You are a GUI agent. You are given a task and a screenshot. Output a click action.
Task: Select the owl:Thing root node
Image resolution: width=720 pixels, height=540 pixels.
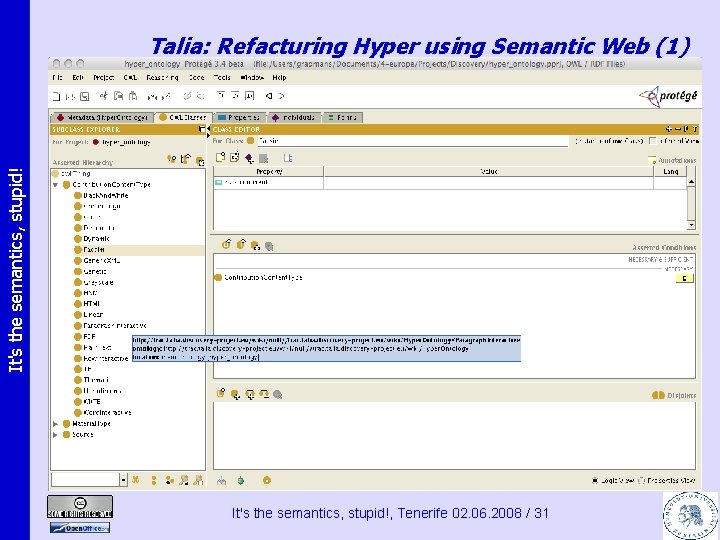click(x=71, y=174)
